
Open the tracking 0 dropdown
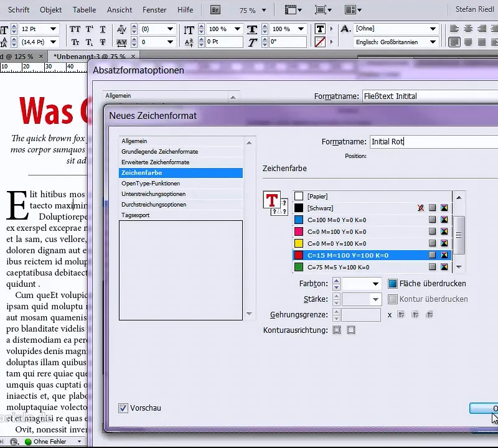pos(170,42)
